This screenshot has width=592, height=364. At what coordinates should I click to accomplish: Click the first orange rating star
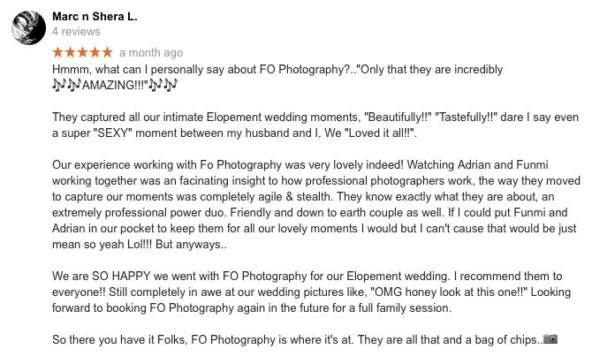(x=57, y=53)
